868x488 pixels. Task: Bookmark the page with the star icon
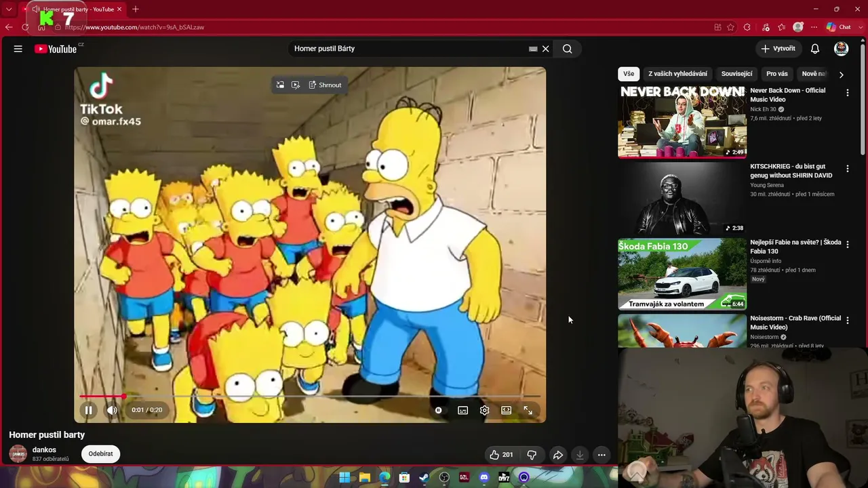pos(730,27)
